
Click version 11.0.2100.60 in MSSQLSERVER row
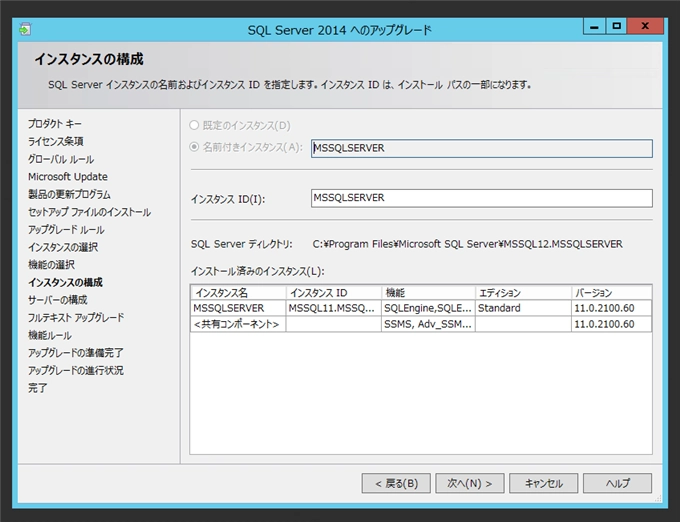(x=611, y=308)
